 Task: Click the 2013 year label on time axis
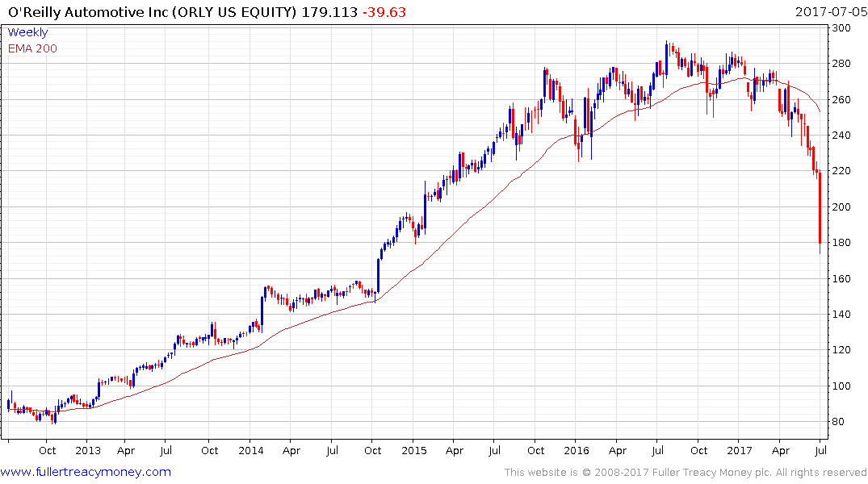coord(88,450)
